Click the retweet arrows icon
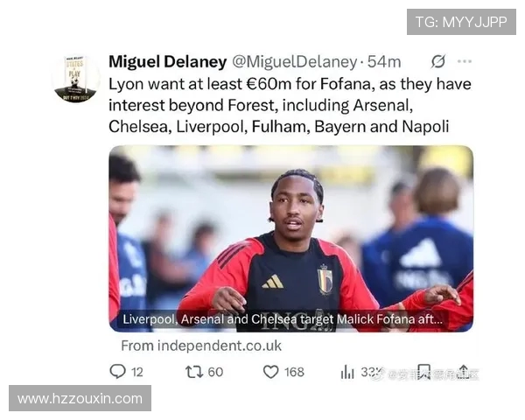The width and height of the screenshot is (525, 420). click(194, 372)
